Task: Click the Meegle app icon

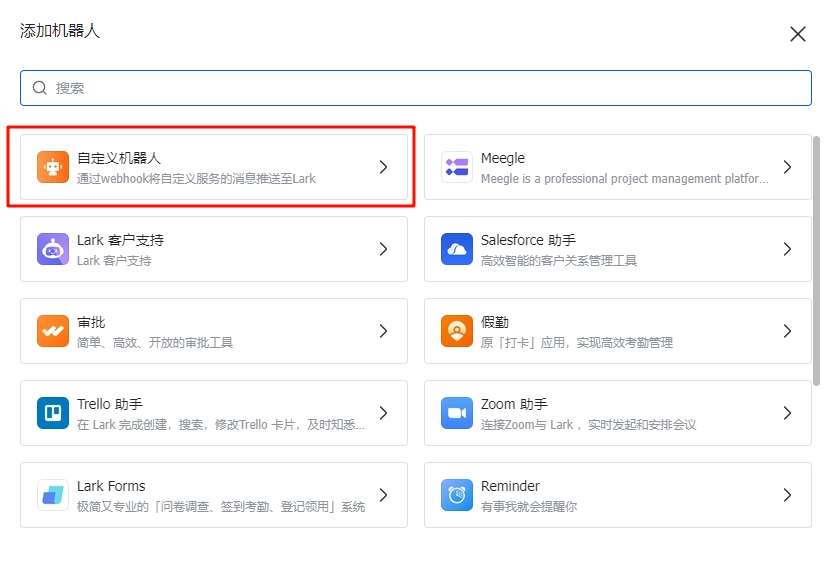Action: [457, 167]
